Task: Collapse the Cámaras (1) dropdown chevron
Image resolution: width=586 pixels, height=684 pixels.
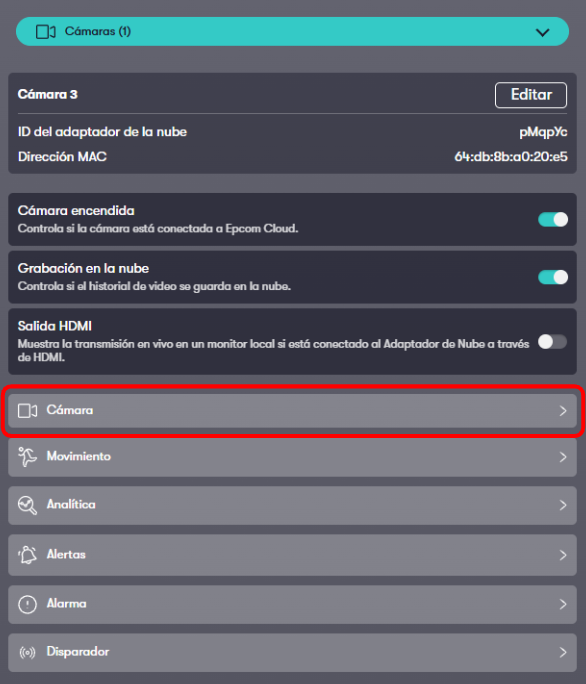Action: pyautogui.click(x=542, y=32)
